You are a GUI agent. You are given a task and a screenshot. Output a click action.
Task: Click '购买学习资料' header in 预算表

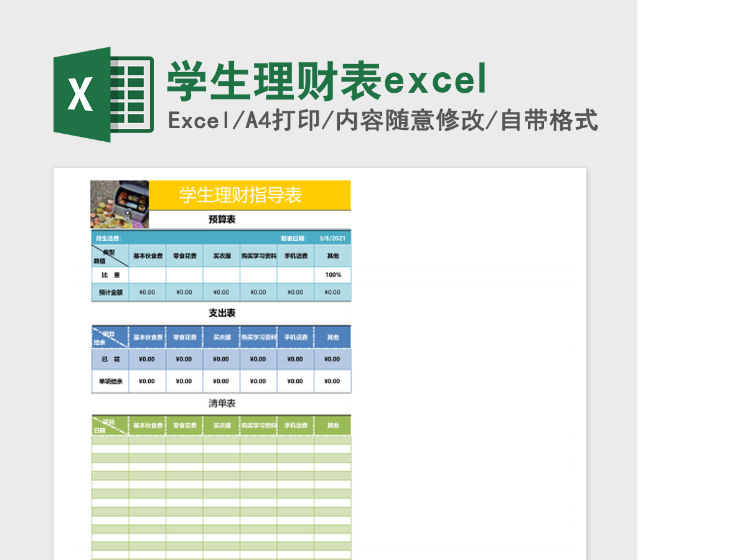(x=258, y=256)
